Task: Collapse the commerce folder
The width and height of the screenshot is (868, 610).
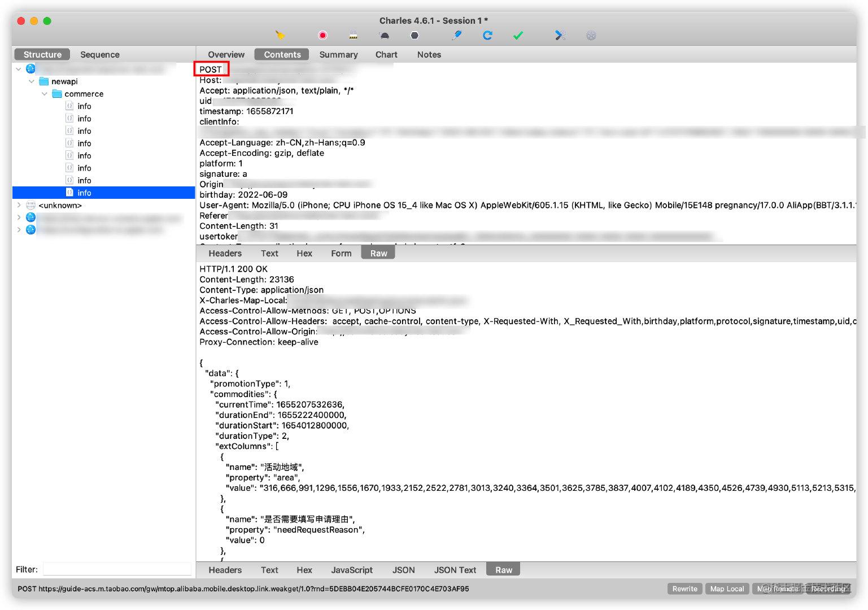Action: coord(45,94)
